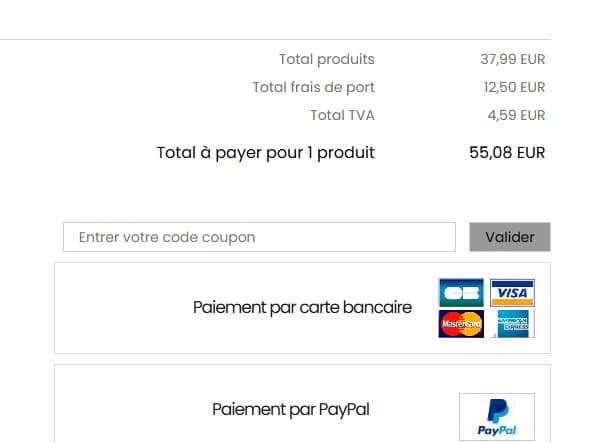Click the 37,99 EUR products amount
This screenshot has width=596, height=443.
pyautogui.click(x=512, y=59)
